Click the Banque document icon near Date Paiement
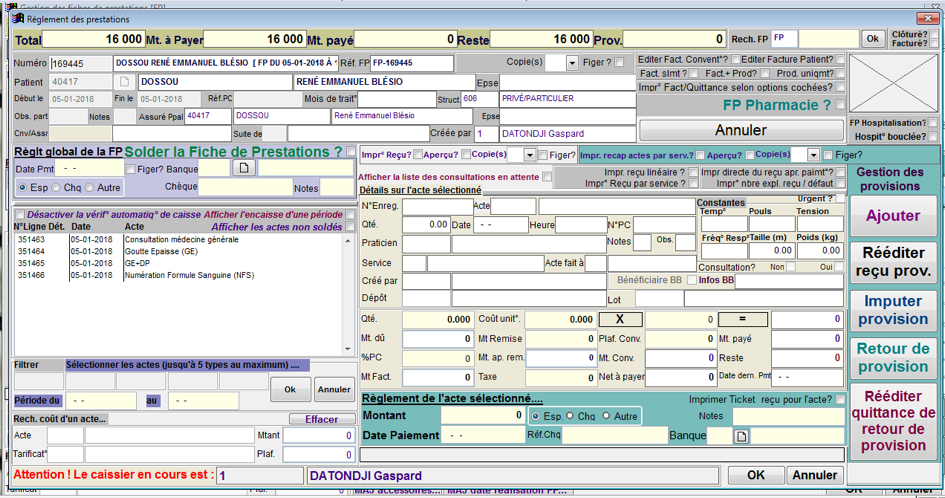The image size is (945, 498). pyautogui.click(x=741, y=436)
